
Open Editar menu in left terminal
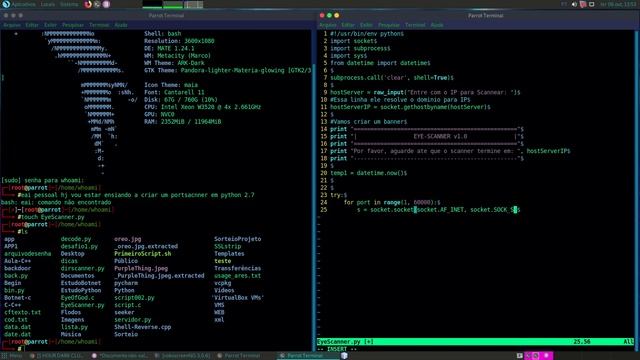32,25
